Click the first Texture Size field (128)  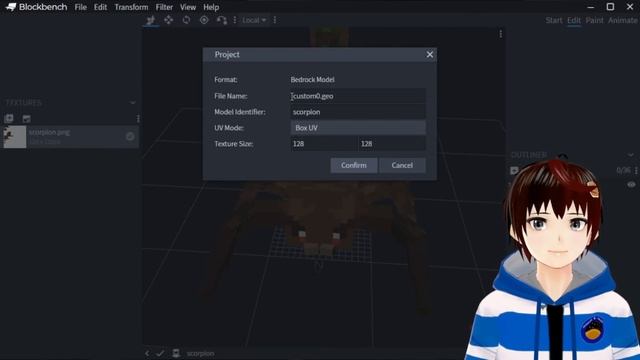[324, 144]
